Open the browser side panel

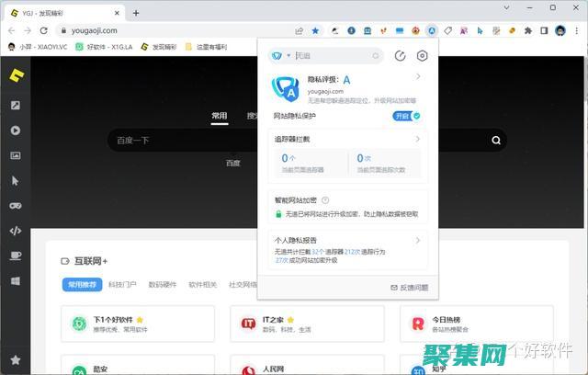[x=544, y=30]
